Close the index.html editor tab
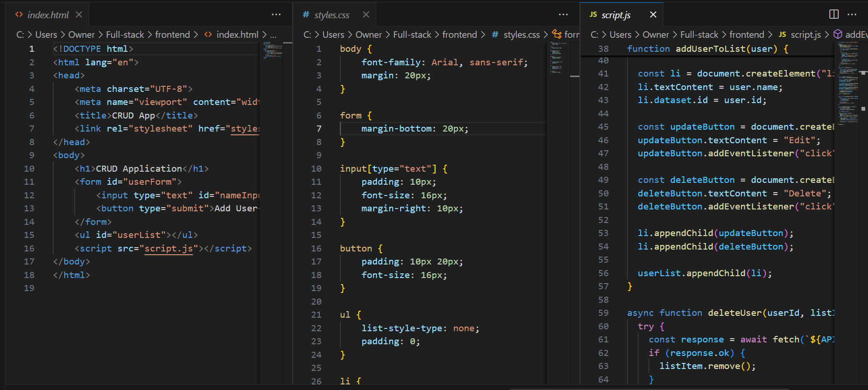The image size is (868, 390). 79,14
